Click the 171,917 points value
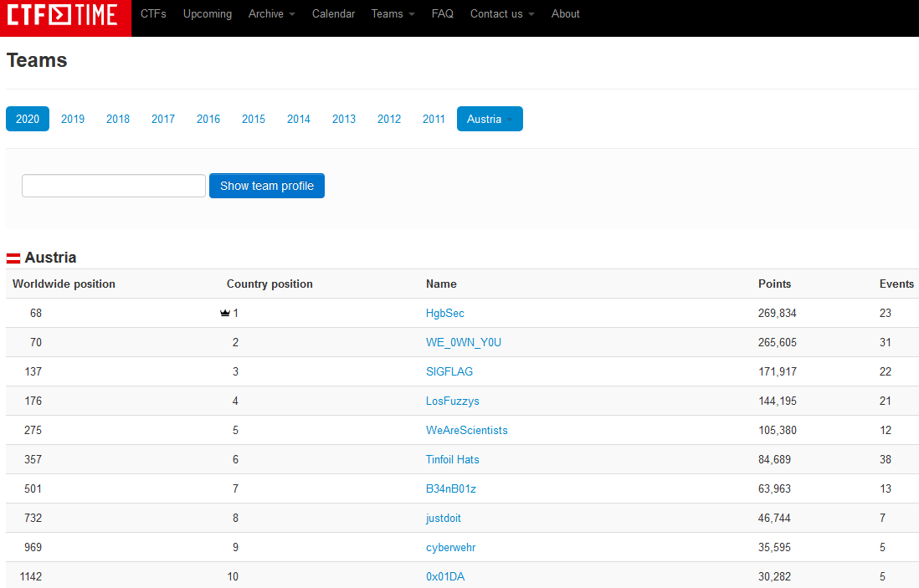Image resolution: width=919 pixels, height=588 pixels. point(778,371)
